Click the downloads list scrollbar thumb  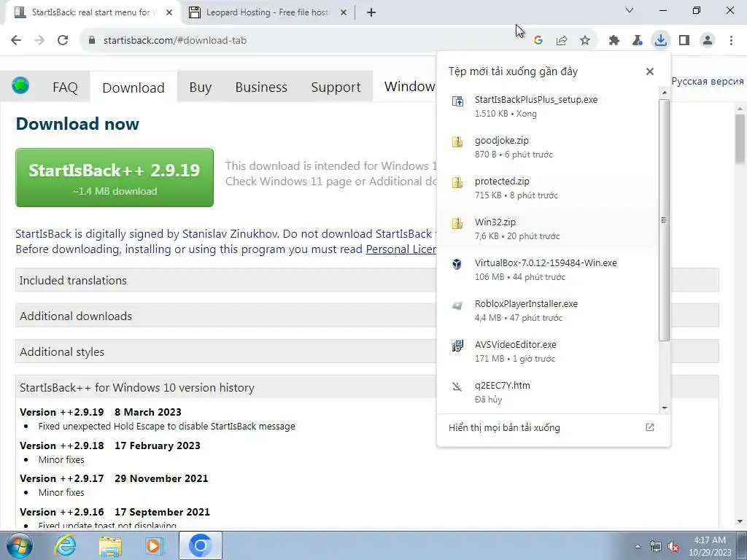pos(664,220)
